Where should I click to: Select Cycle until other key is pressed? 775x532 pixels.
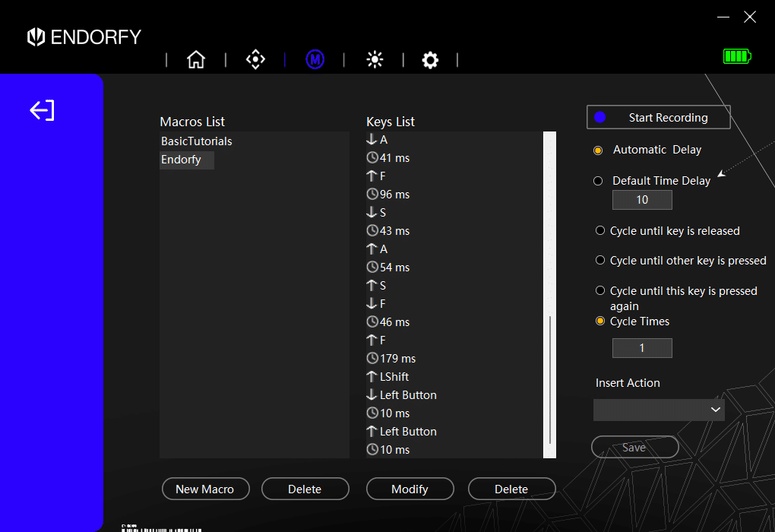(600, 261)
